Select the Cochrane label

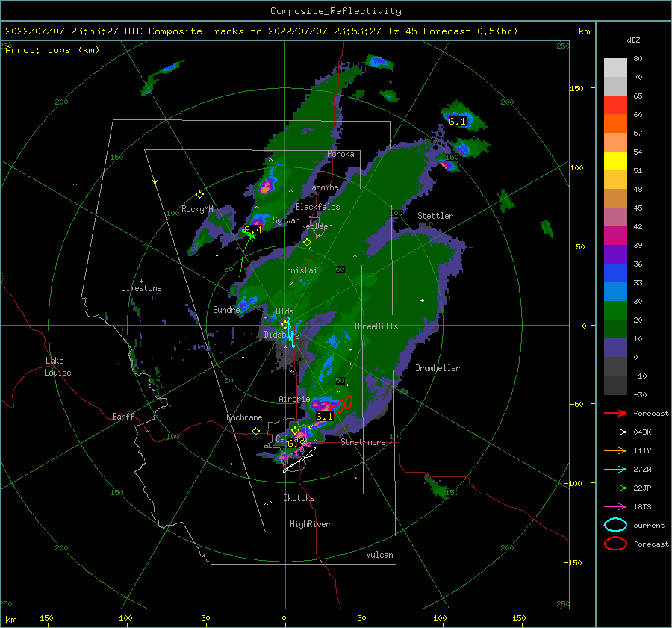pyautogui.click(x=244, y=417)
